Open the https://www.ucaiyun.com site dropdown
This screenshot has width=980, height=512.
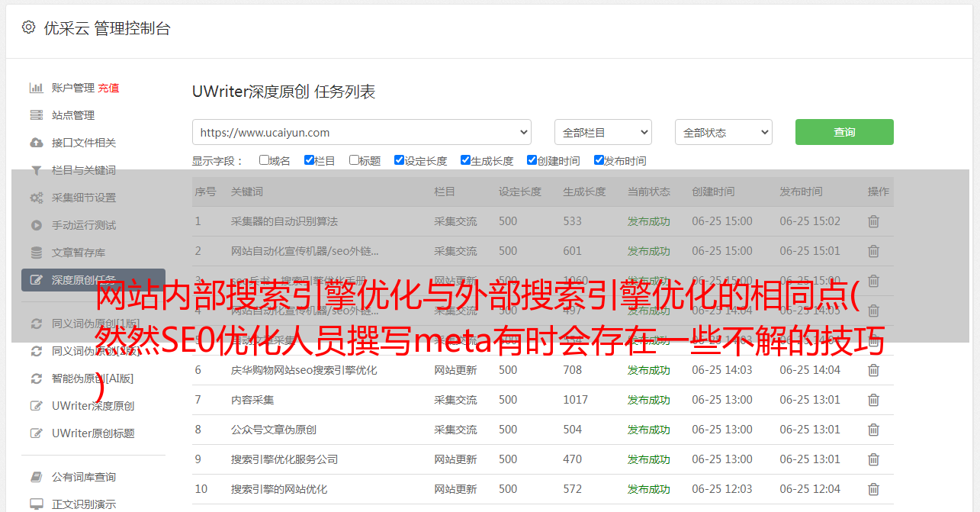361,132
